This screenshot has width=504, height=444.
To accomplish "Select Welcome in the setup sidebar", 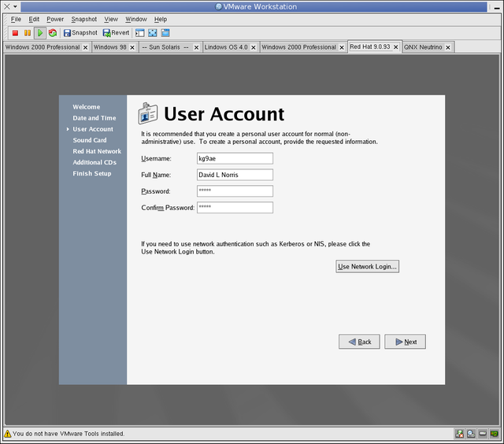I will click(87, 107).
